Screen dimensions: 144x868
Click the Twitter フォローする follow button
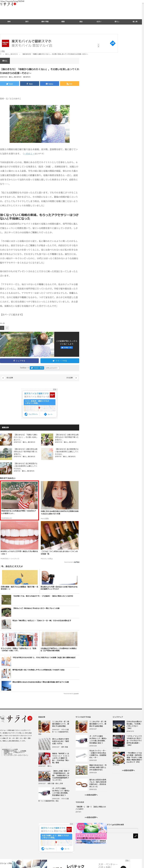(37, 368)
